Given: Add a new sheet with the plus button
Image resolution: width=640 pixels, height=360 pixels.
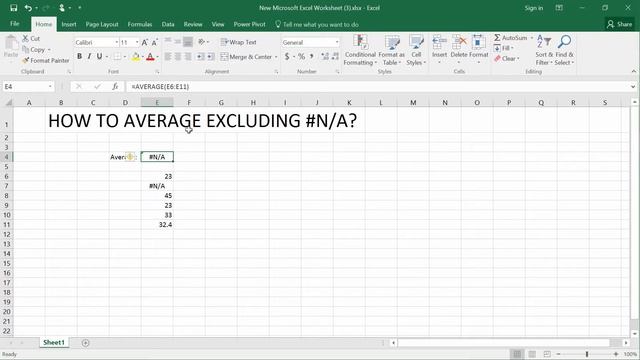Looking at the screenshot, I should pyautogui.click(x=85, y=343).
